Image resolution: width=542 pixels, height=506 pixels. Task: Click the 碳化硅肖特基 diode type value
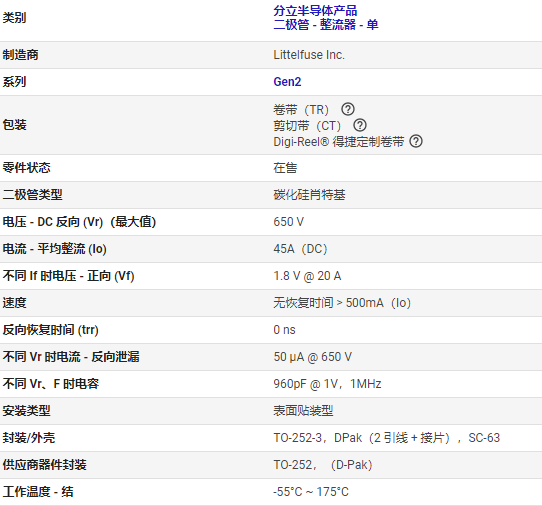click(x=309, y=195)
